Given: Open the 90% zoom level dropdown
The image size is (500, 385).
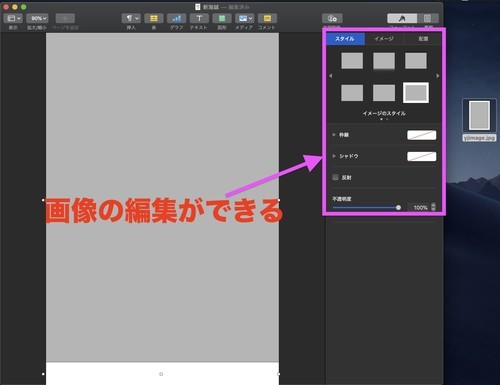Looking at the screenshot, I should point(37,18).
